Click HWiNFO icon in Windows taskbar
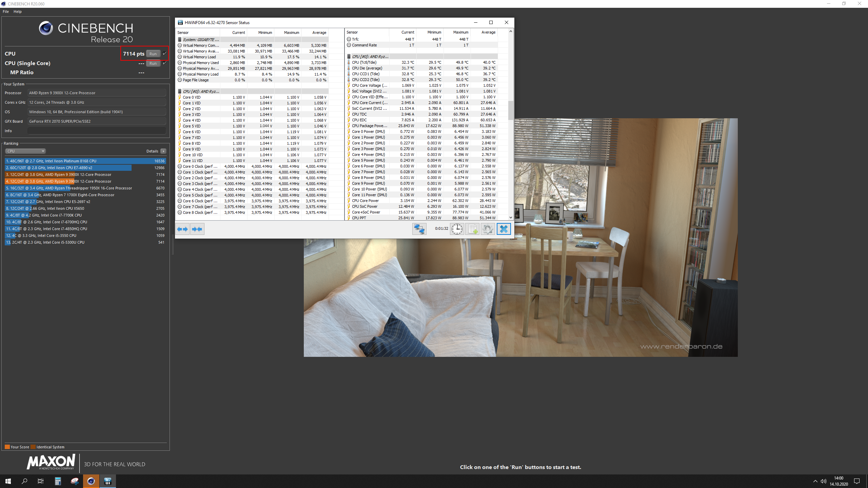The height and width of the screenshot is (488, 868). tap(108, 481)
